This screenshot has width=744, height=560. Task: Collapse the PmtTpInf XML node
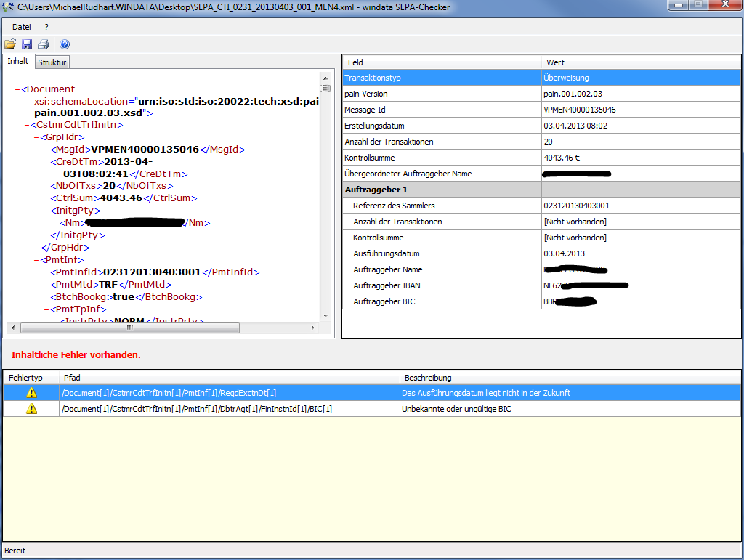(x=46, y=309)
